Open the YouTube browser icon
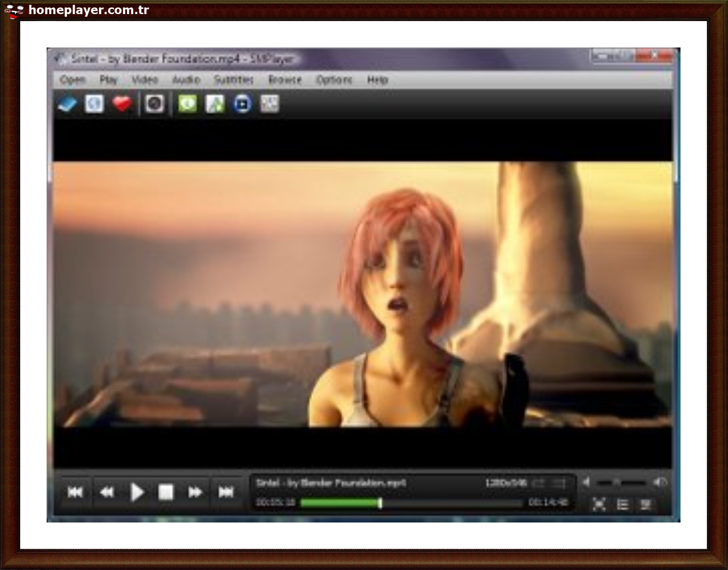This screenshot has height=570, width=728. pos(242,104)
